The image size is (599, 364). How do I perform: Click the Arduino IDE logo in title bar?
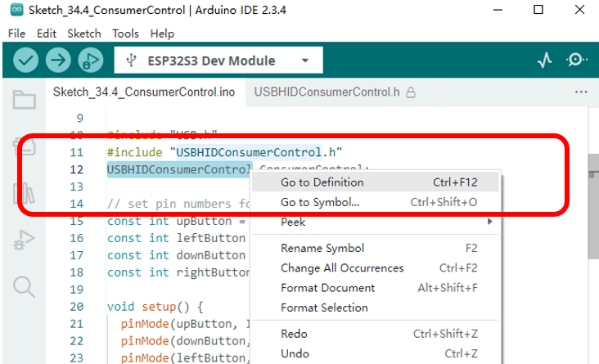pos(16,10)
